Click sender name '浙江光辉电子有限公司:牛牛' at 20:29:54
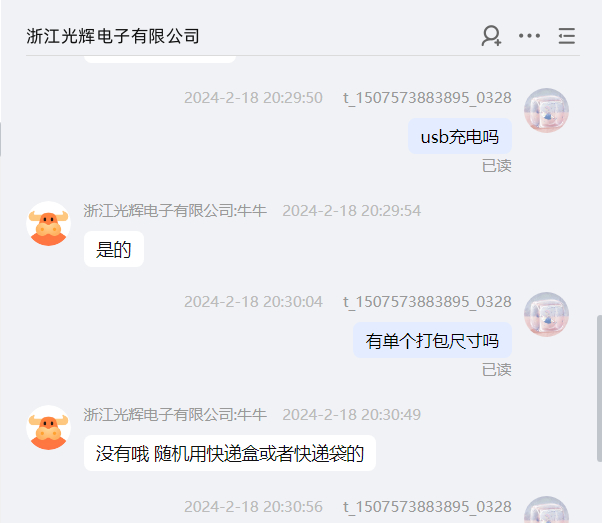602x523 pixels. [175, 210]
